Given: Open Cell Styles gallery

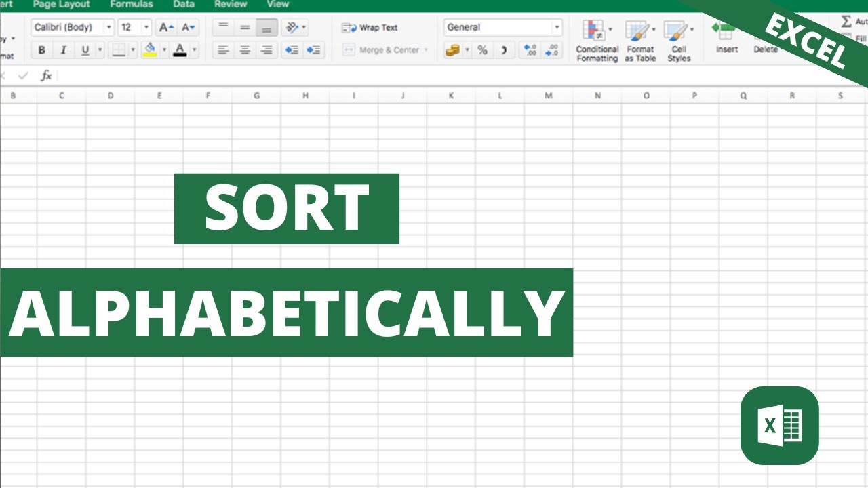Looking at the screenshot, I should [x=678, y=41].
